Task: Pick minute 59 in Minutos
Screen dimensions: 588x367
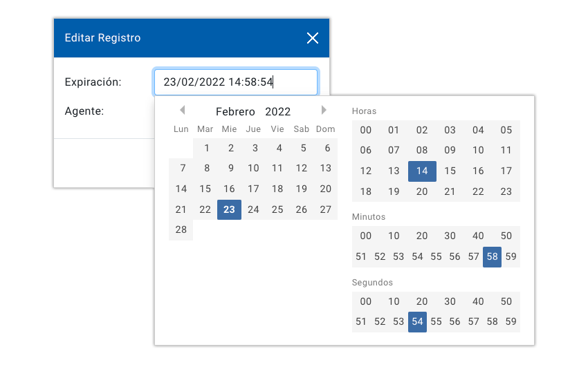Action: [x=511, y=256]
